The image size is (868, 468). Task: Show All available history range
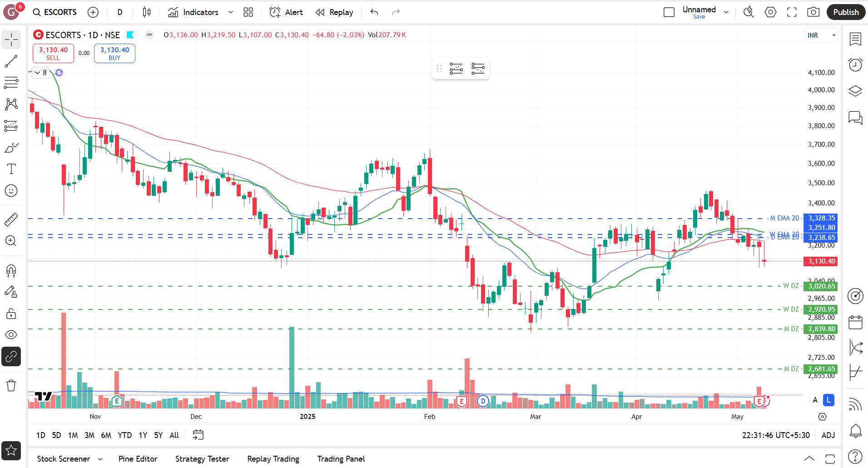(x=174, y=435)
